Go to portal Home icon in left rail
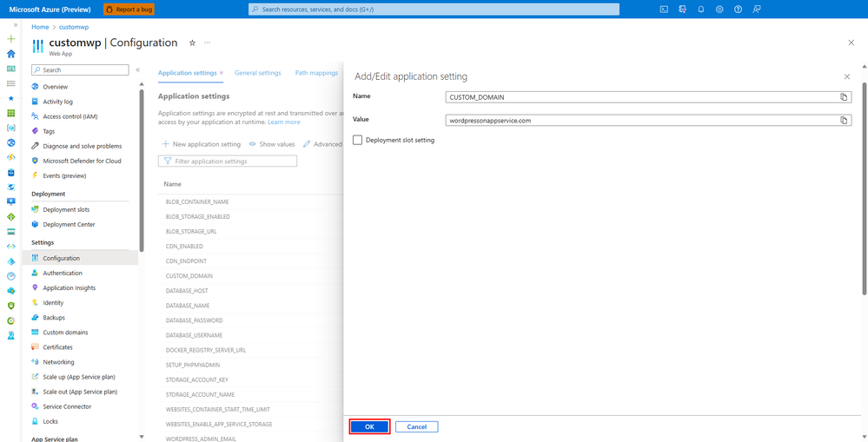 coord(10,54)
